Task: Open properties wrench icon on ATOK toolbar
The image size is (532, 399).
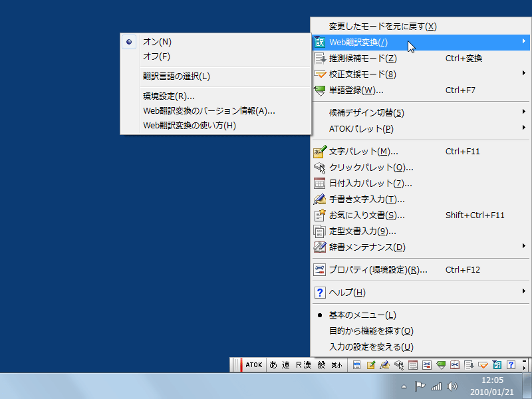Action: pyautogui.click(x=427, y=365)
